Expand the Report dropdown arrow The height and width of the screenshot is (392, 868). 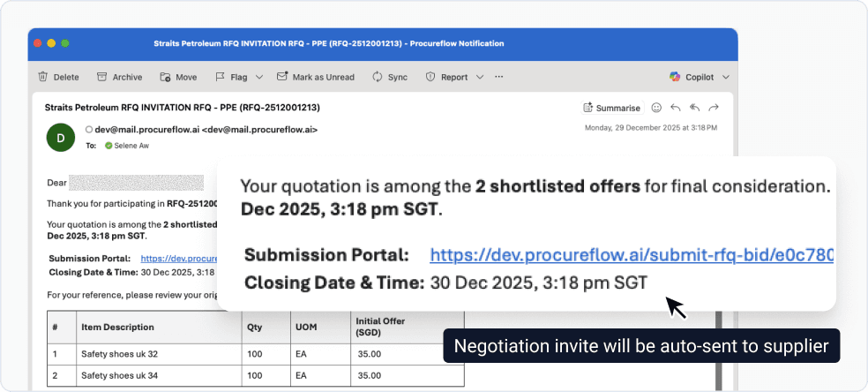[480, 77]
